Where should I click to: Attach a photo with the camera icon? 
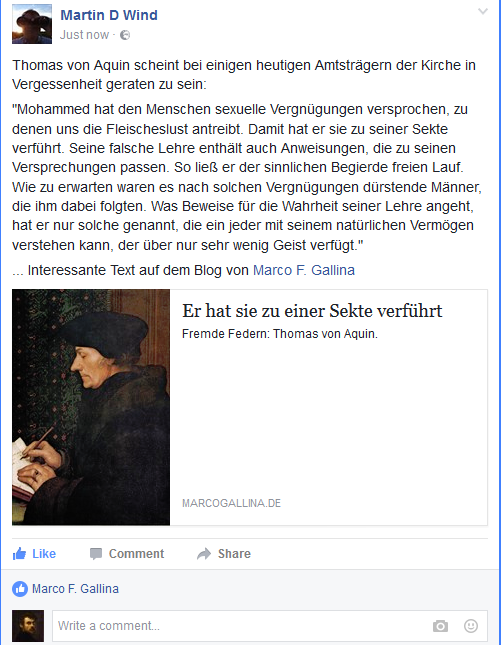point(440,626)
